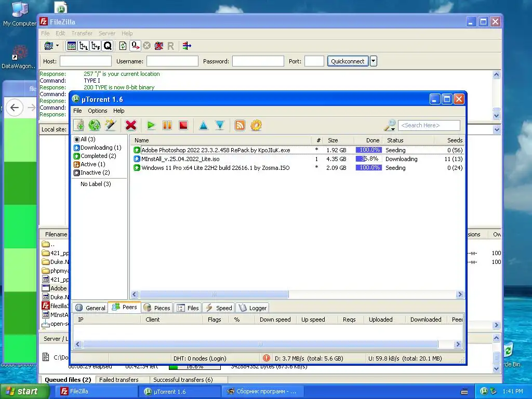Screen dimensions: 532x399
Task: Open the RSS Downloader icon
Action: tap(240, 125)
